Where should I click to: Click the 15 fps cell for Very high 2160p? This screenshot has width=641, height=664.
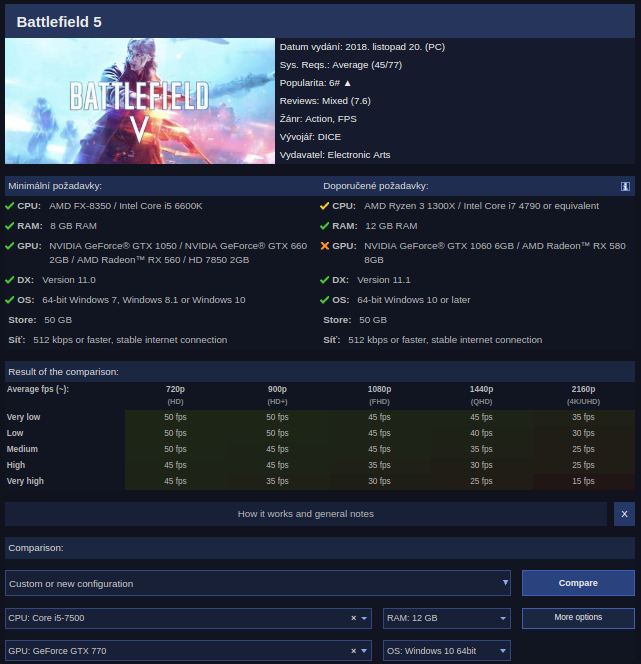coord(583,481)
